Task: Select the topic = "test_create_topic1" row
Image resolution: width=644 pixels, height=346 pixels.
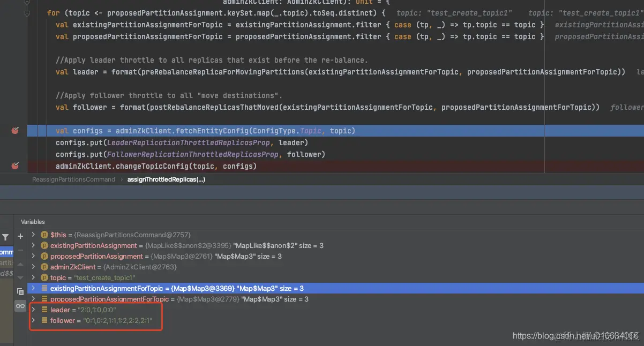Action: tap(336, 277)
